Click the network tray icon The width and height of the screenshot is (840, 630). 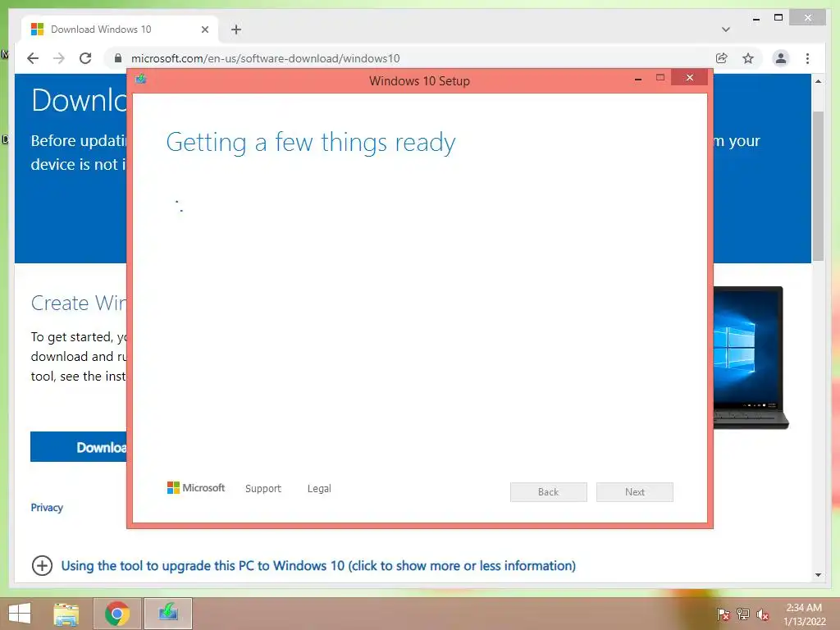pyautogui.click(x=743, y=614)
